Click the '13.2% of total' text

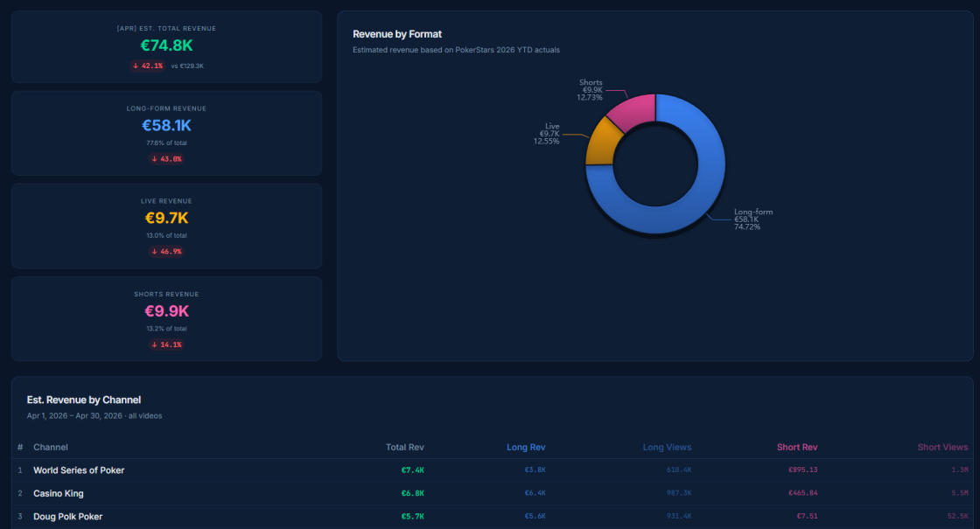[x=166, y=329]
